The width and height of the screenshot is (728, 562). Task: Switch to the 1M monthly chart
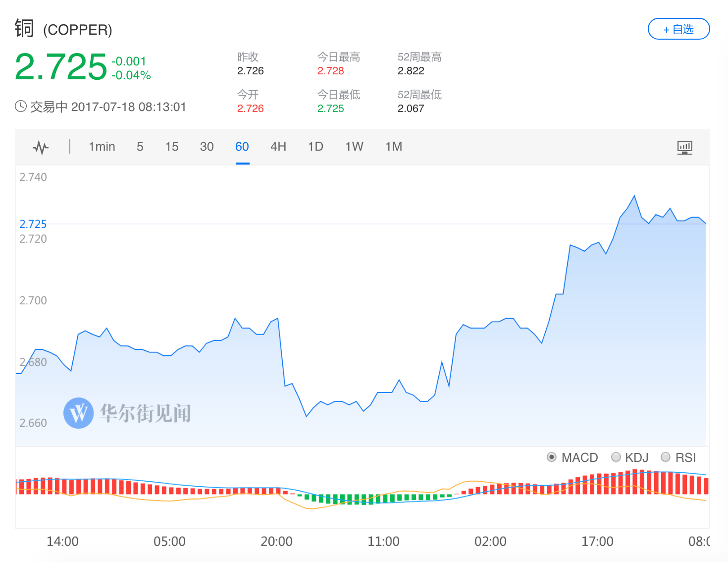coord(394,147)
